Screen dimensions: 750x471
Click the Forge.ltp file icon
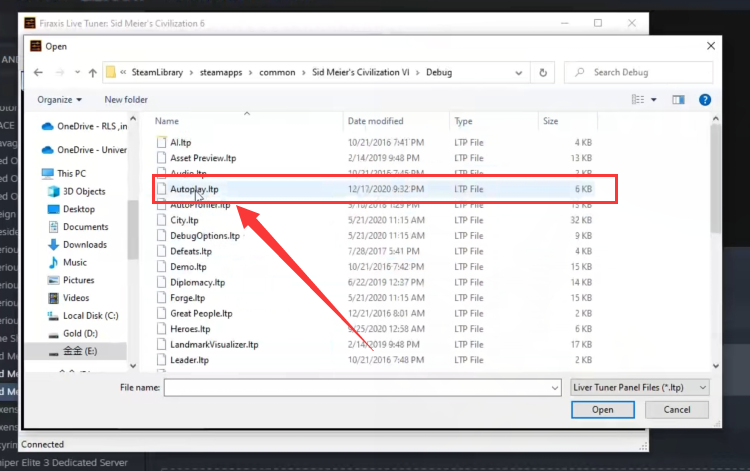click(162, 298)
